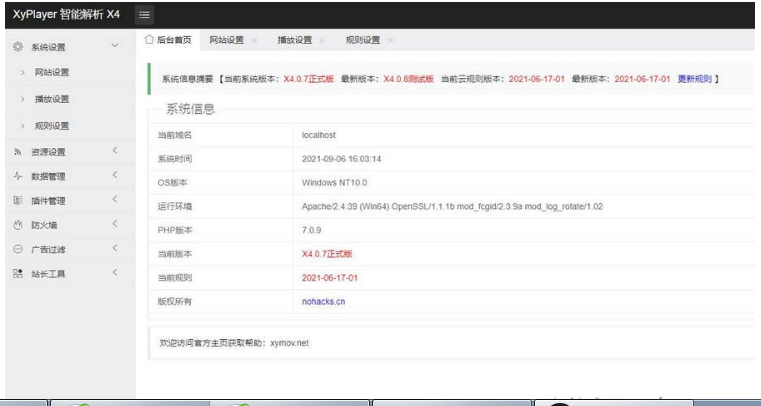Click system time 2021-09-06 16:03:14
Image resolution: width=761 pixels, height=406 pixels.
tap(341, 159)
